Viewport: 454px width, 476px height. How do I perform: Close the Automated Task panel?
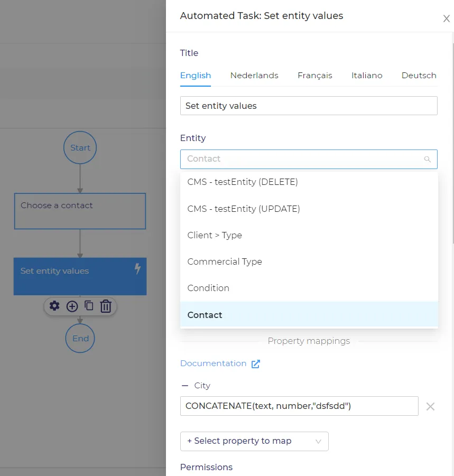(446, 18)
